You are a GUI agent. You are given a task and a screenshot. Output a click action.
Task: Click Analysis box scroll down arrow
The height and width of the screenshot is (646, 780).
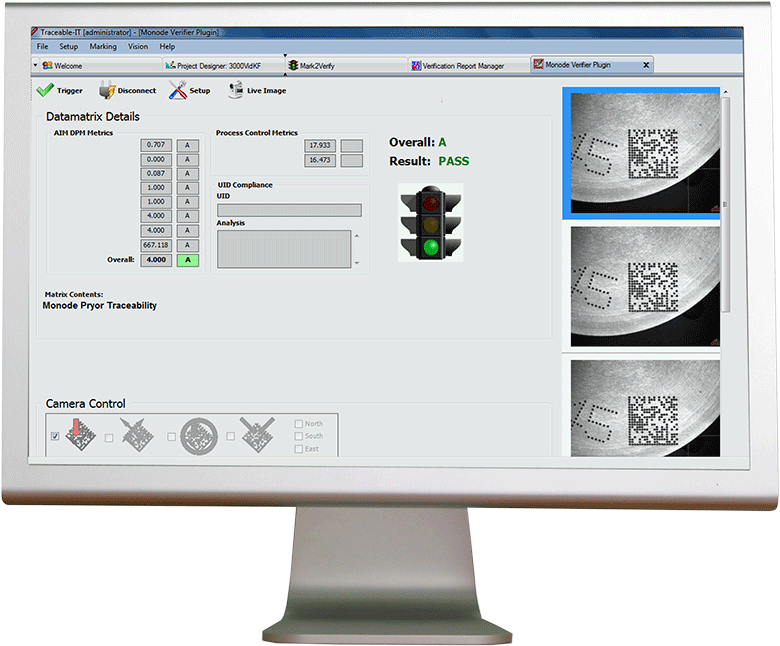[357, 263]
